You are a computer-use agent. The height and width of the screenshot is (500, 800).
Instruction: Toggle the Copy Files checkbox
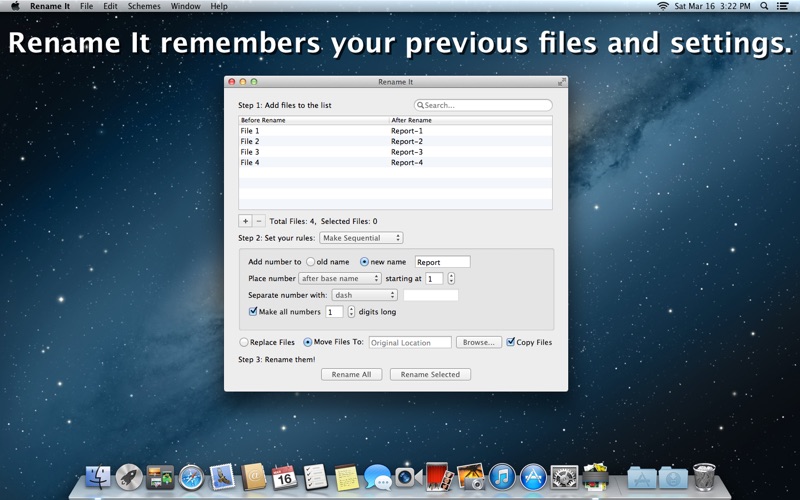point(511,342)
